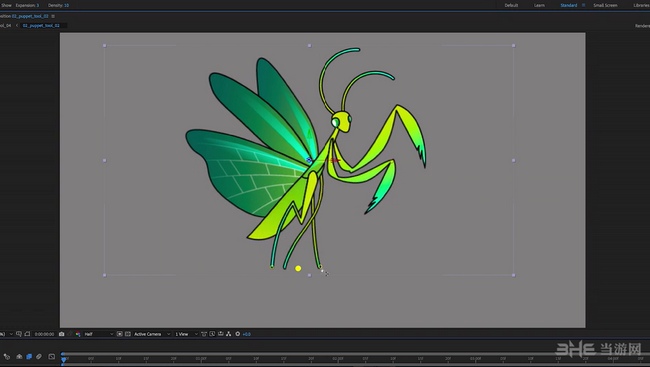Image resolution: width=650 pixels, height=367 pixels.
Task: Toggle transparency grid icon beside Half dropdown
Action: click(x=128, y=334)
